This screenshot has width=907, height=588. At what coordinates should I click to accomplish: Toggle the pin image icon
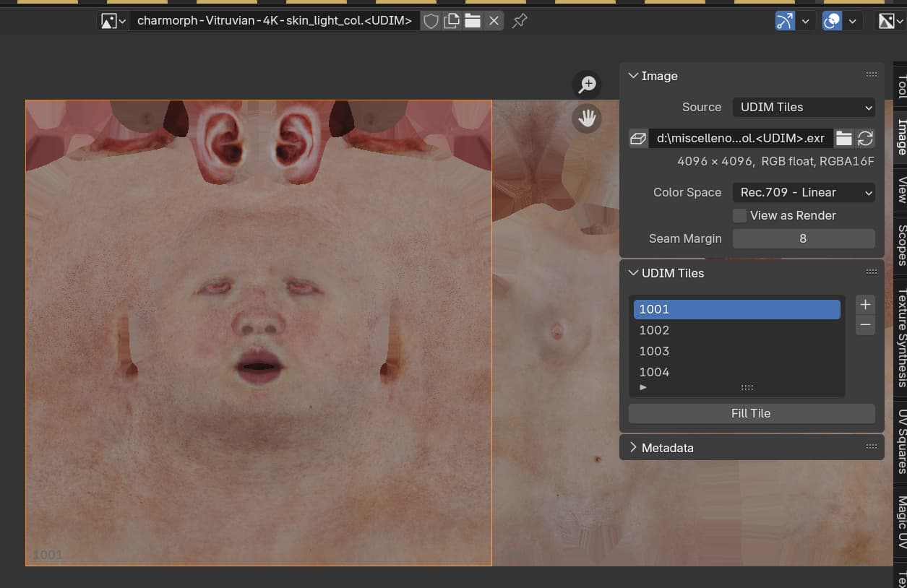point(519,21)
